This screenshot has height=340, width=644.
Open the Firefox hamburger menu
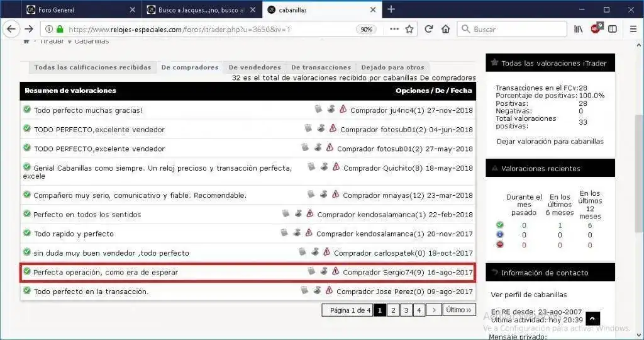point(630,29)
